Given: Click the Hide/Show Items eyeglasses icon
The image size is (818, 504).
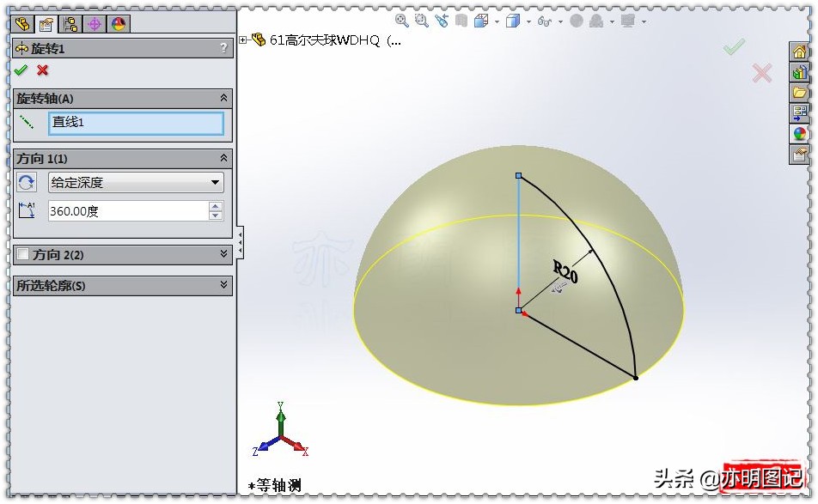Looking at the screenshot, I should [x=545, y=20].
